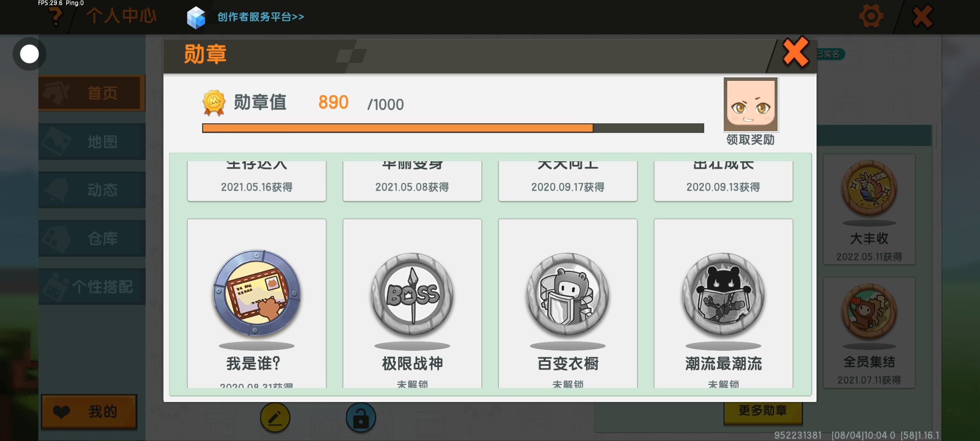Screen dimensions: 980x441
Task: Open settings via the gear icon
Action: (x=871, y=16)
